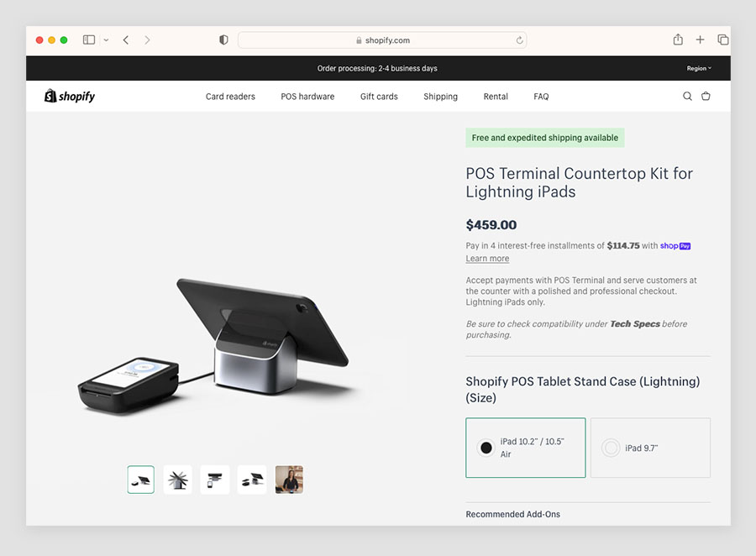Click the shopify.com address bar
This screenshot has height=556, width=756.
tap(382, 40)
